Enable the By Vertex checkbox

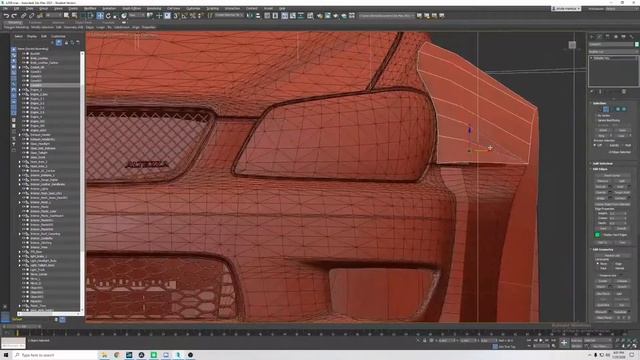point(595,116)
